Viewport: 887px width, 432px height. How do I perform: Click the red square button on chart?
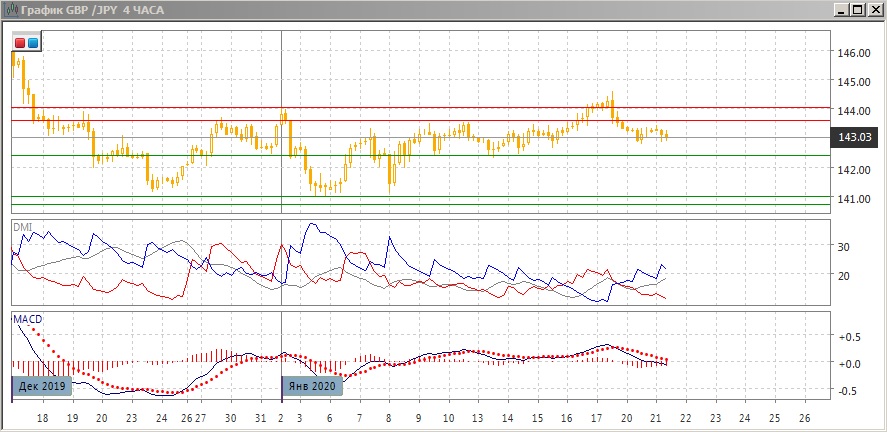click(20, 43)
